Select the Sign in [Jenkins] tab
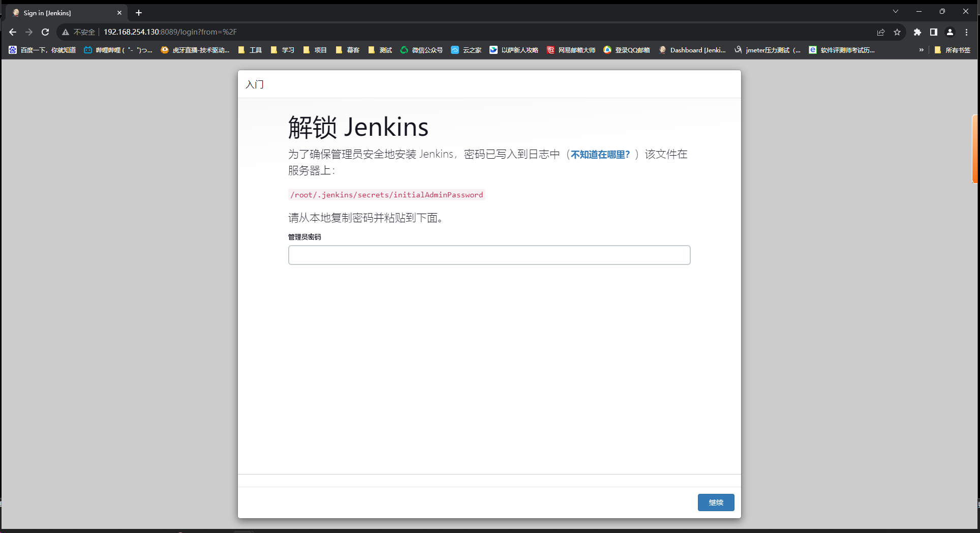This screenshot has width=980, height=533. [x=66, y=13]
